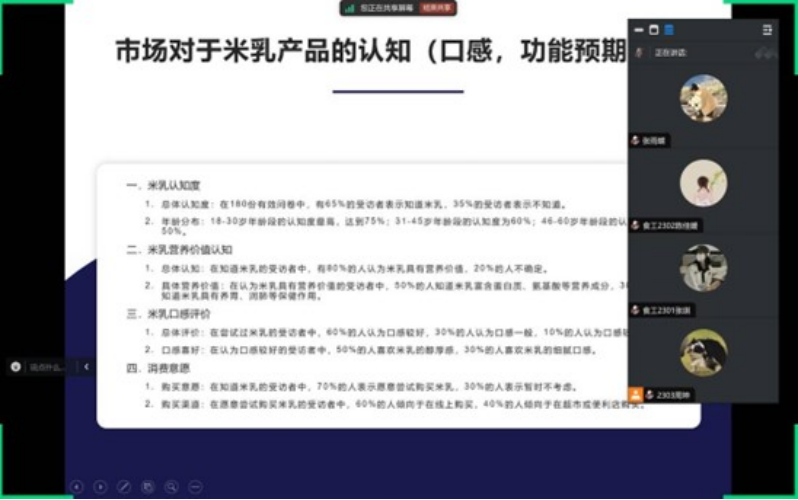Click the name tag starting with 食工2301
The image size is (798, 500).
662,310
